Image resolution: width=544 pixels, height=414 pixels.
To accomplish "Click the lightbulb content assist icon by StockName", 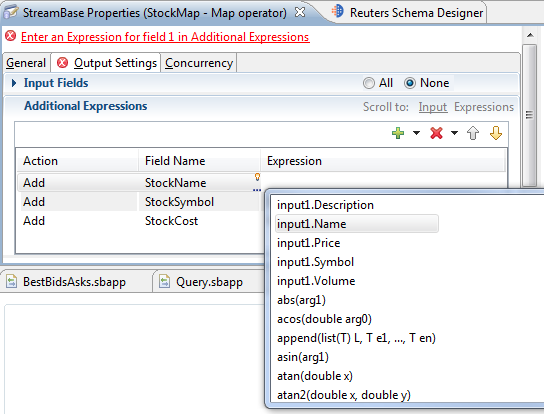I will pyautogui.click(x=257, y=177).
